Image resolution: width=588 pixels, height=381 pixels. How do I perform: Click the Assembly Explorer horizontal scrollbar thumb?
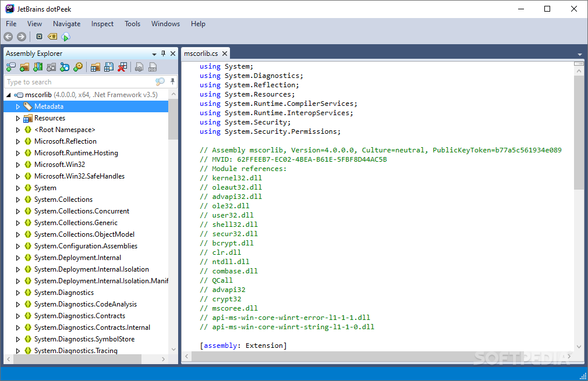tap(77, 359)
